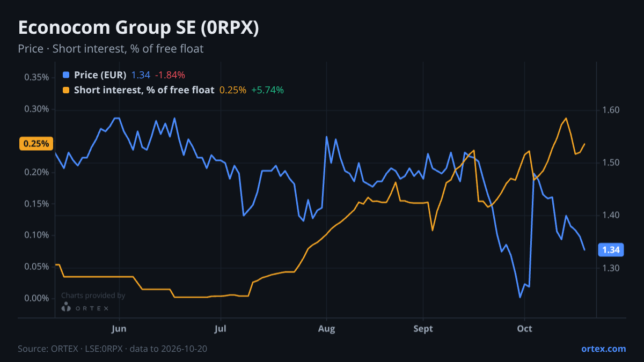Click the orange Short interest legend swatch
644x362 pixels.
66,90
